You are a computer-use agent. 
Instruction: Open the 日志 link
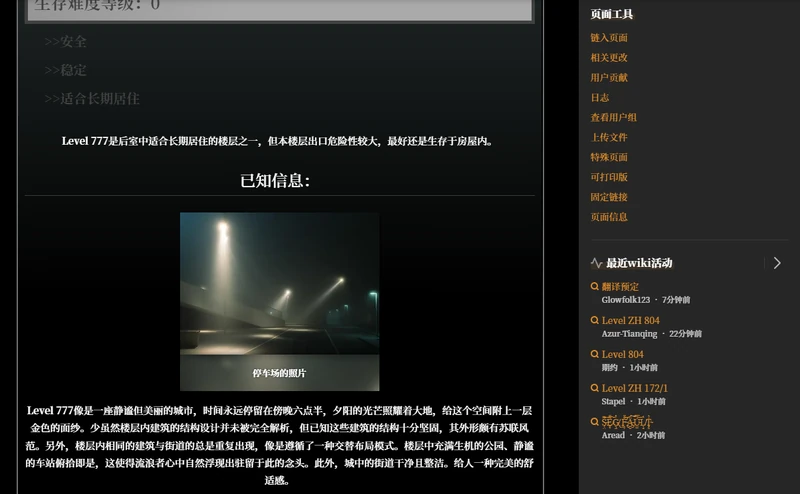point(599,97)
